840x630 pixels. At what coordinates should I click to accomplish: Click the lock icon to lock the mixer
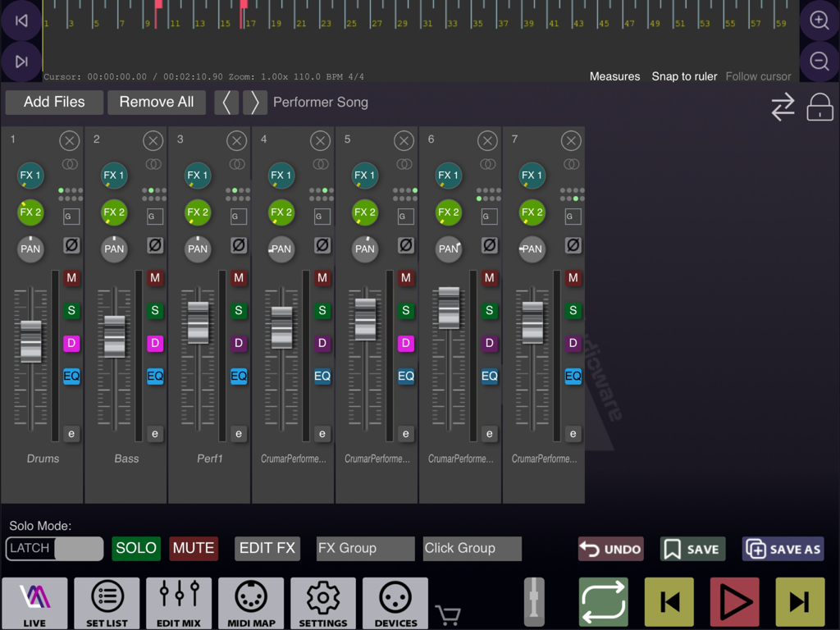(x=820, y=107)
